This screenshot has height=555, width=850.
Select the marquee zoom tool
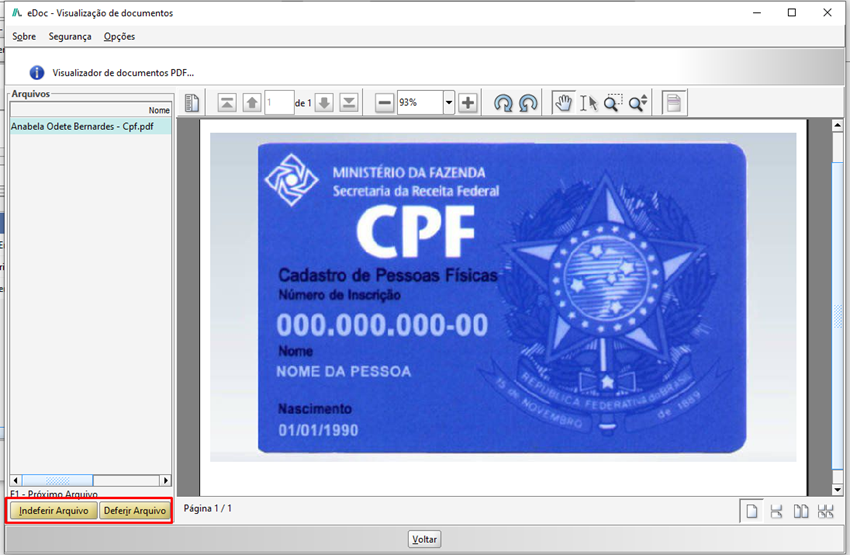(613, 102)
